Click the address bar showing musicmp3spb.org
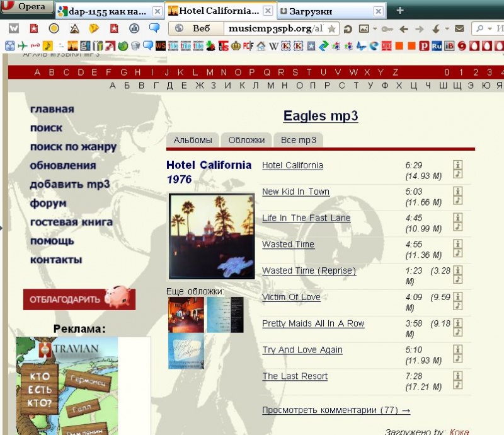 pyautogui.click(x=274, y=28)
